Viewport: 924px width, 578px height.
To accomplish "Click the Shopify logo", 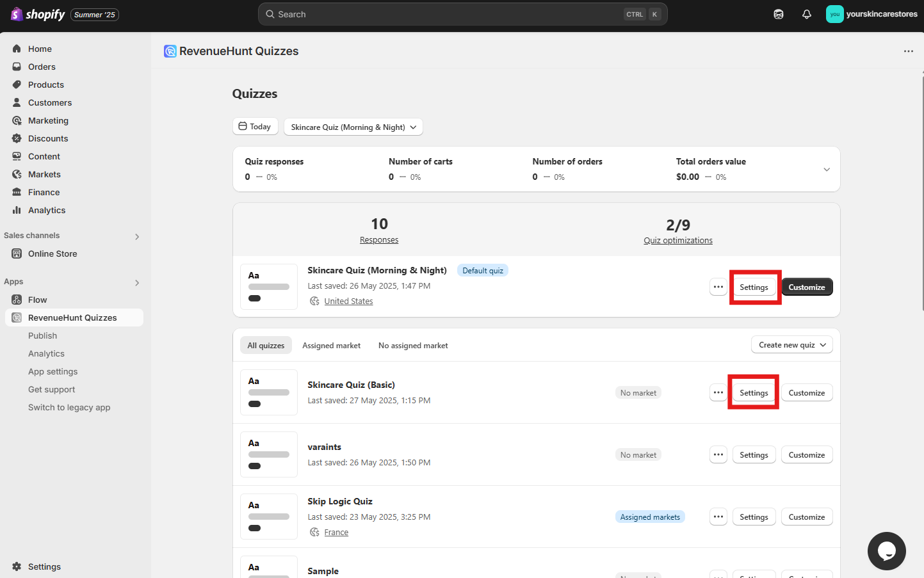I will pyautogui.click(x=38, y=14).
